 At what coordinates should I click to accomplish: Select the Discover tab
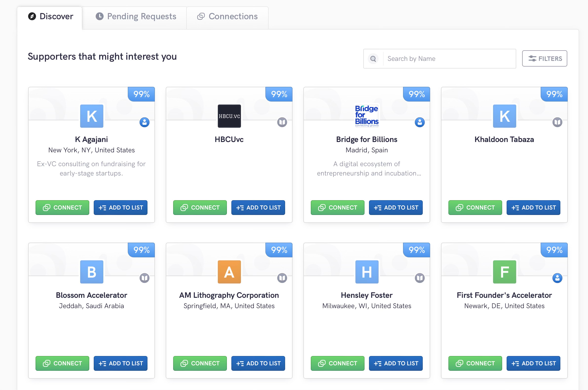51,17
